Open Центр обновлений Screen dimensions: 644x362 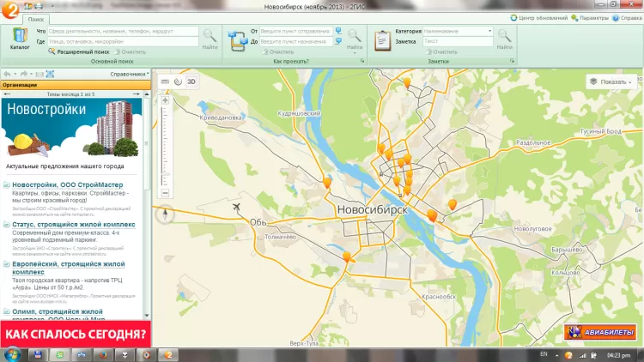tap(539, 18)
